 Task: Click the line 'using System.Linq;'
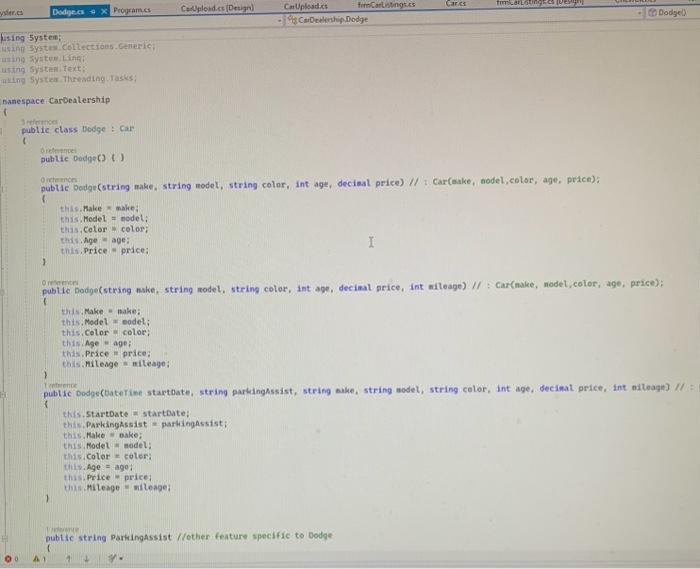point(43,58)
